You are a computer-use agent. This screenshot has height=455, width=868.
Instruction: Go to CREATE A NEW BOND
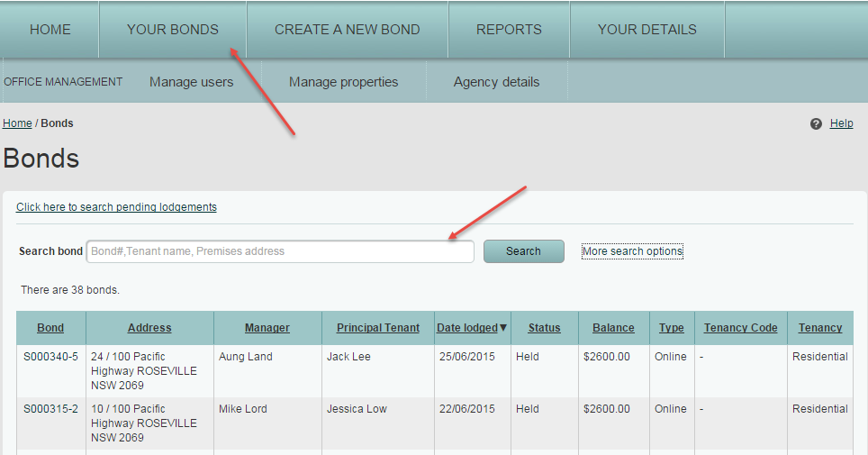(x=347, y=30)
